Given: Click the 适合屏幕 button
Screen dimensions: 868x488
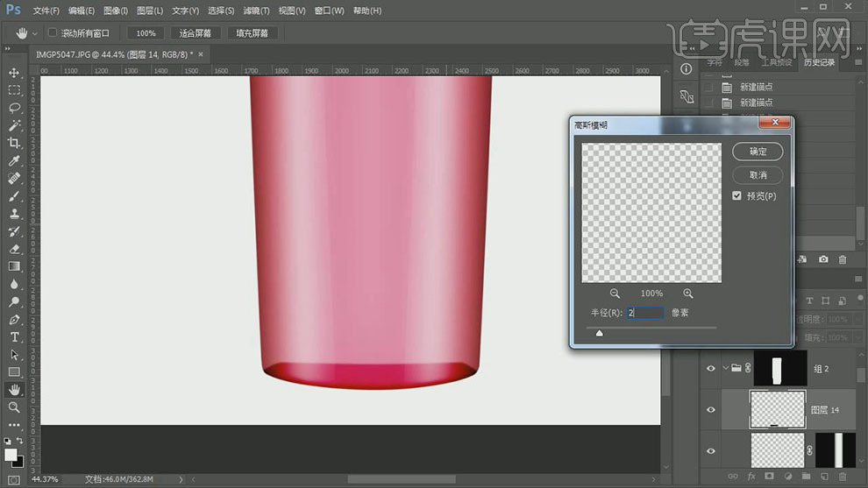Looking at the screenshot, I should (x=195, y=33).
